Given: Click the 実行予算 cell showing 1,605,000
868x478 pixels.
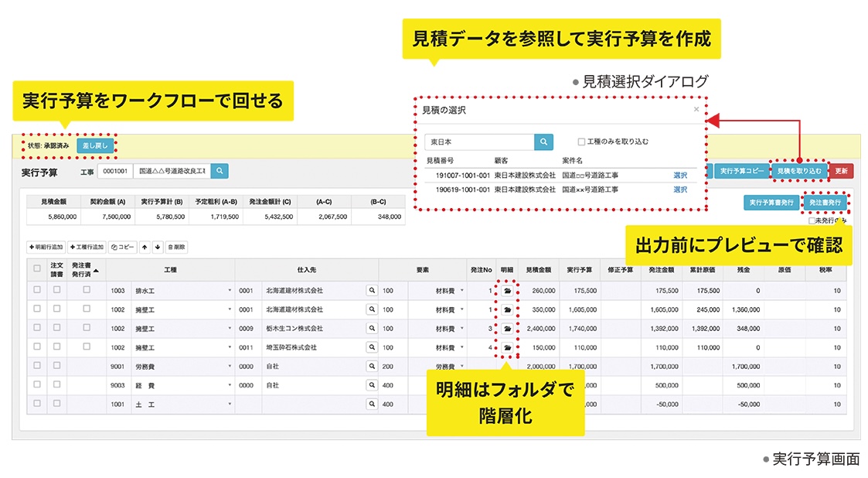Looking at the screenshot, I should coord(582,309).
